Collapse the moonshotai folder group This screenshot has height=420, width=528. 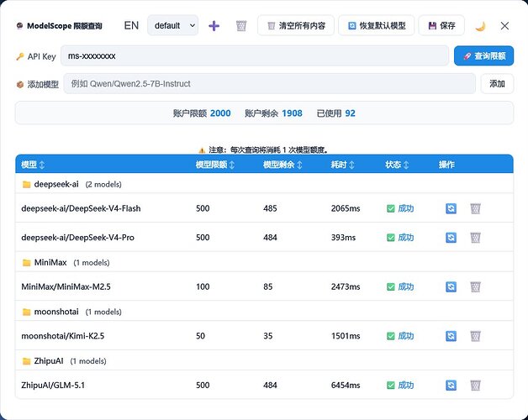(264, 312)
